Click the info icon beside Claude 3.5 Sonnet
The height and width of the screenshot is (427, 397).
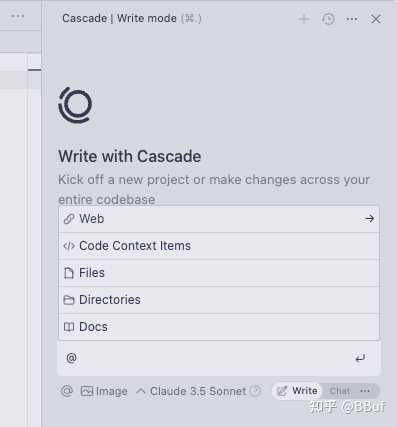pyautogui.click(x=256, y=391)
